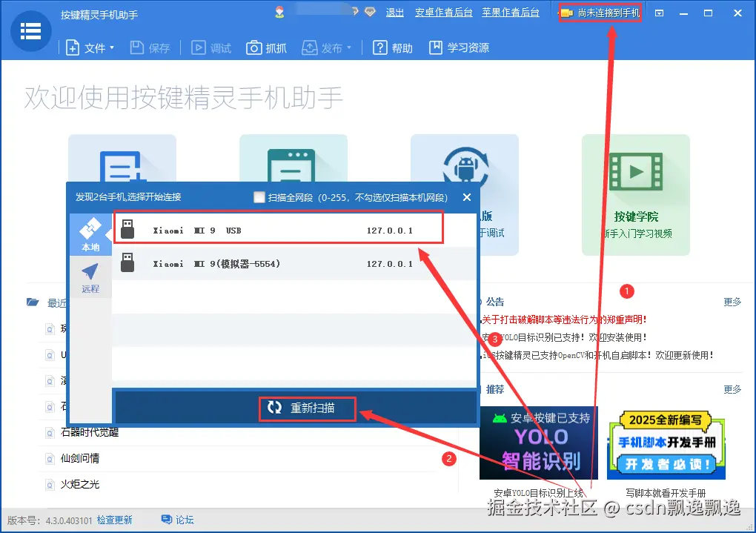Open recent file 火炬之光

point(80,484)
